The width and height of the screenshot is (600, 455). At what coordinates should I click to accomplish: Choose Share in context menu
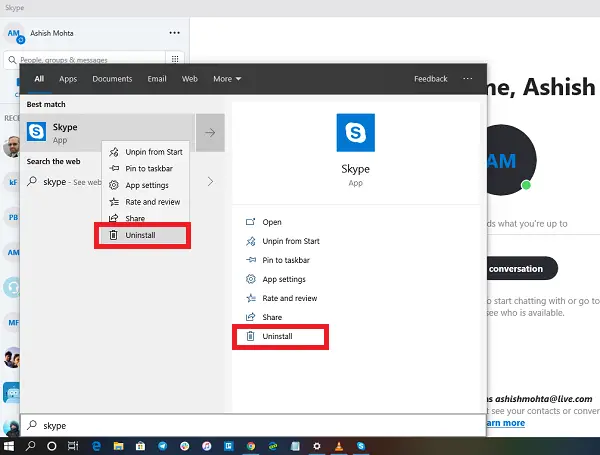pos(145,218)
